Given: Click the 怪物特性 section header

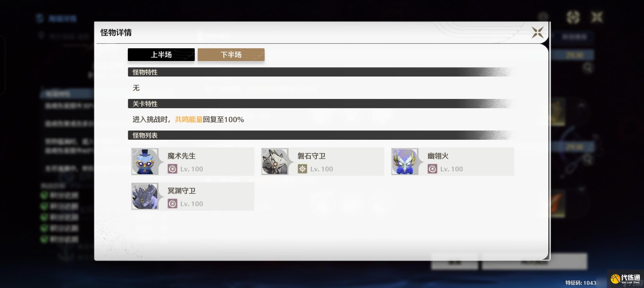Looking at the screenshot, I should [x=323, y=72].
